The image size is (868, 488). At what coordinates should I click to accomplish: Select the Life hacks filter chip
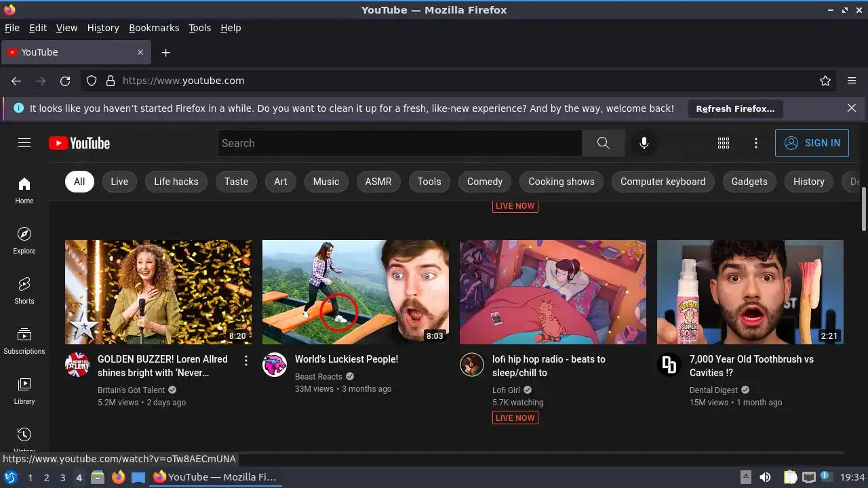point(176,182)
